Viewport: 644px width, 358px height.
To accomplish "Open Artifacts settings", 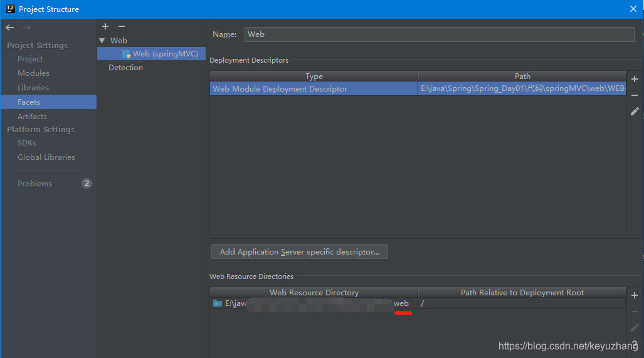I will [x=32, y=116].
